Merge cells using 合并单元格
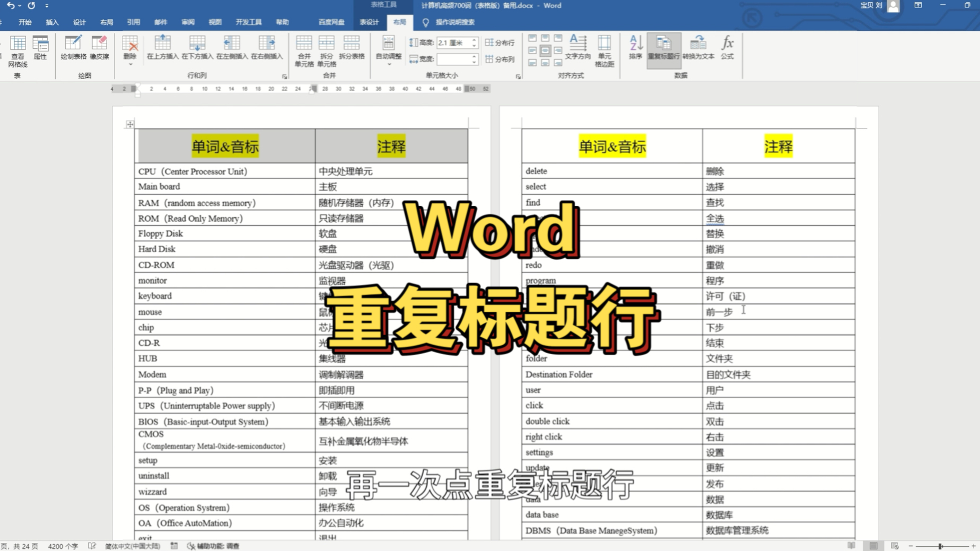The width and height of the screenshot is (980, 551). click(x=303, y=50)
